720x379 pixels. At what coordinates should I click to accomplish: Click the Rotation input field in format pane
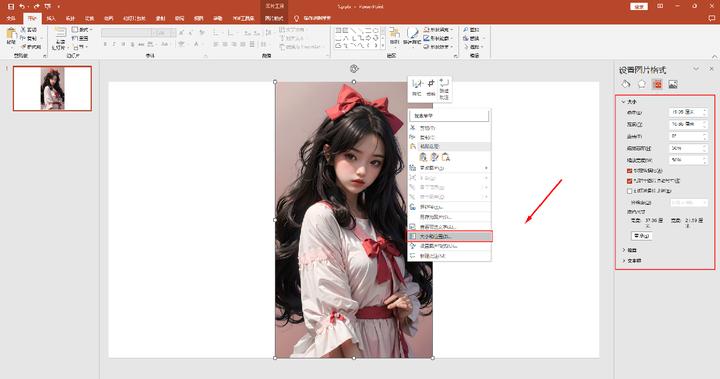click(688, 136)
